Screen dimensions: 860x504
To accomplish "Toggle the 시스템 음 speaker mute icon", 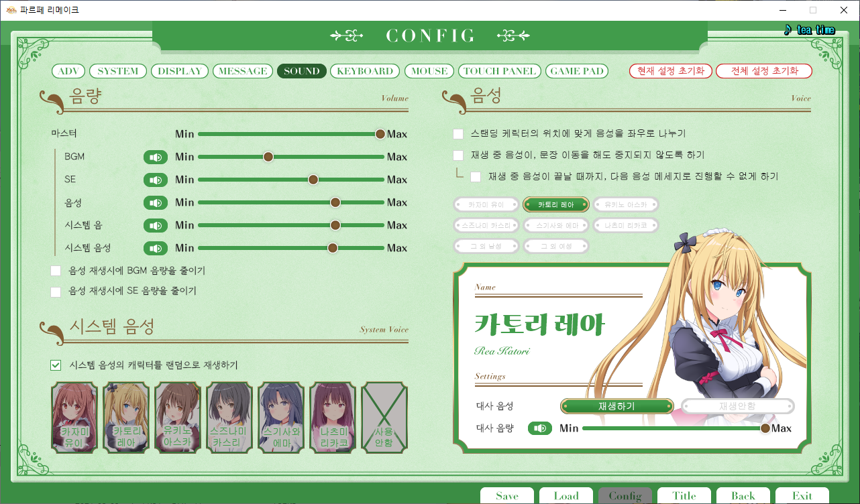I will tap(156, 225).
